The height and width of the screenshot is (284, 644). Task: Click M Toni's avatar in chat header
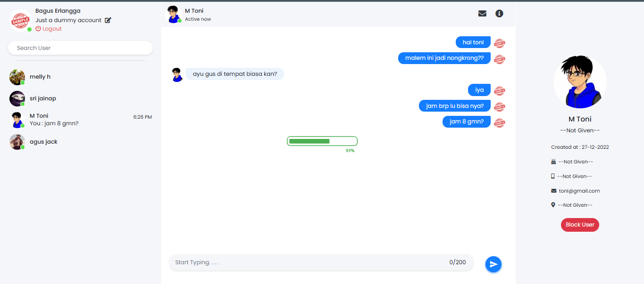pos(174,14)
